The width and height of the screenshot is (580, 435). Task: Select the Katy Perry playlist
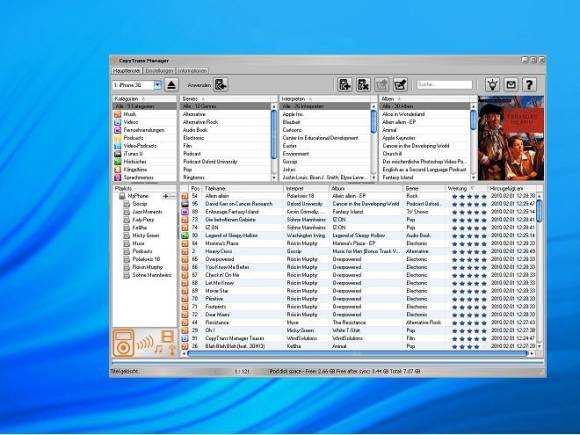click(x=143, y=220)
